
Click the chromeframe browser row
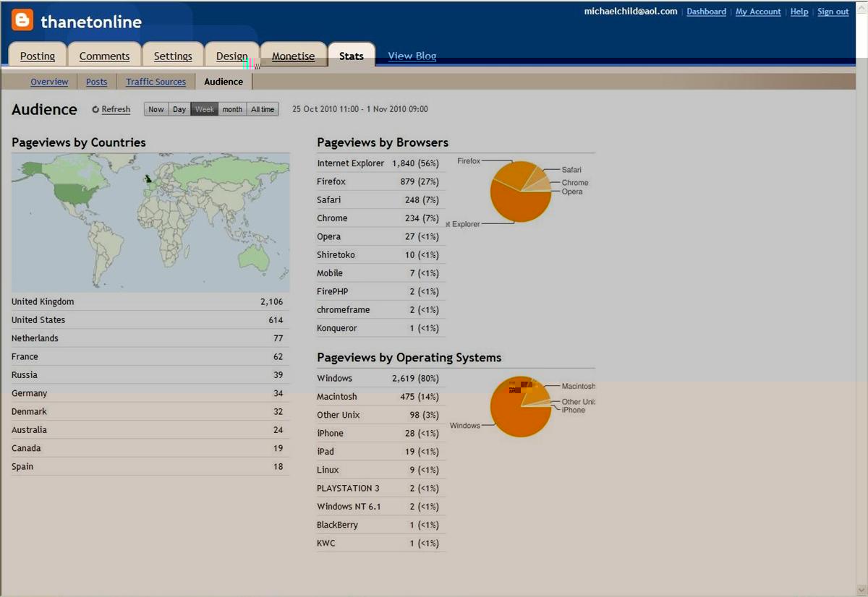click(381, 310)
